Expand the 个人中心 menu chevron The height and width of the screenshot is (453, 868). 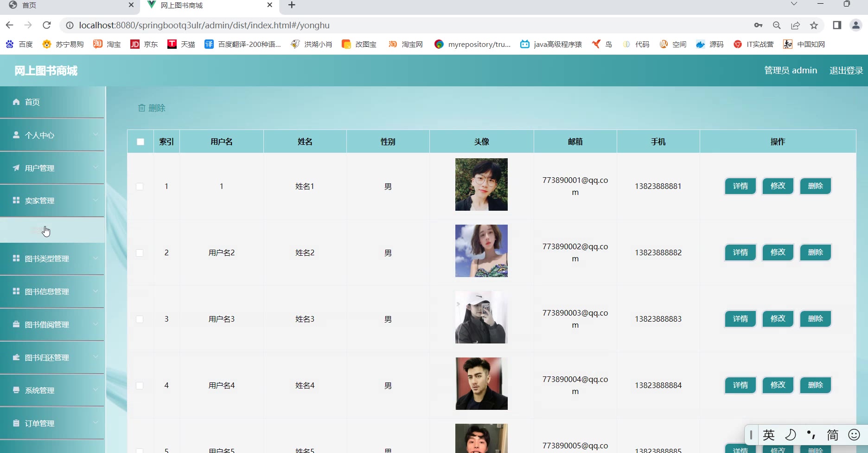[96, 135]
